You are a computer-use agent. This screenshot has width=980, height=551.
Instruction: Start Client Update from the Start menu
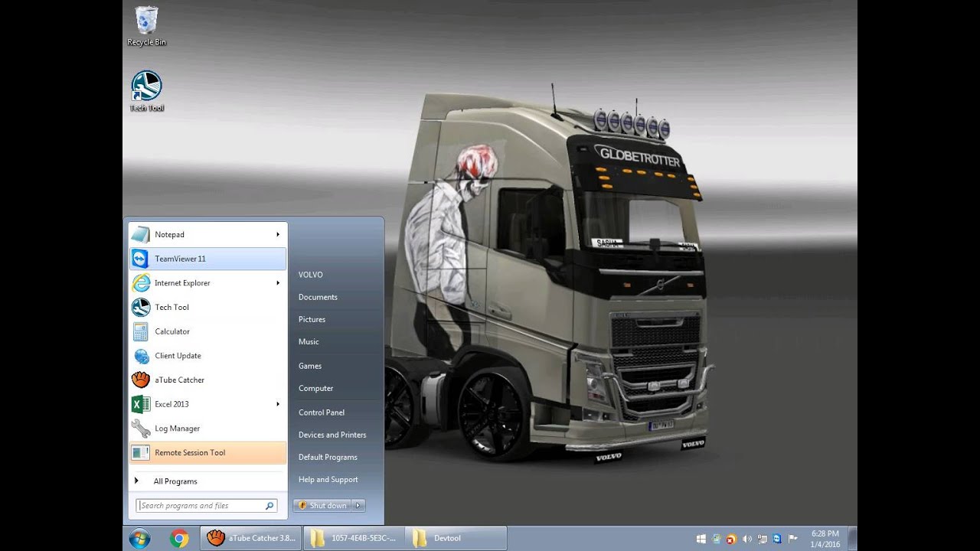click(207, 356)
